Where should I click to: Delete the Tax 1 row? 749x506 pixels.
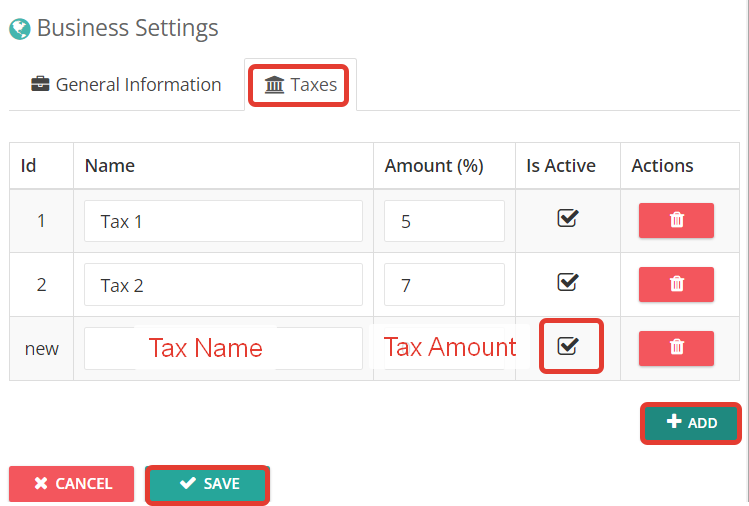click(x=676, y=220)
